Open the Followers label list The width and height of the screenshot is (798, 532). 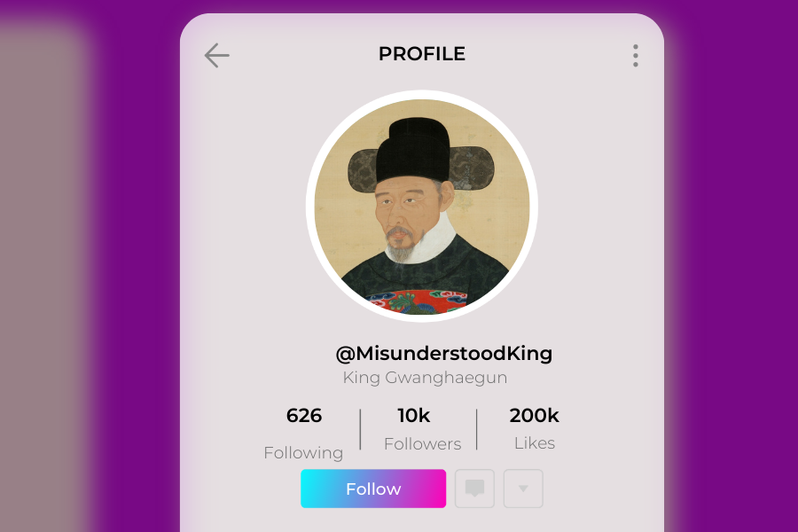[x=422, y=444]
